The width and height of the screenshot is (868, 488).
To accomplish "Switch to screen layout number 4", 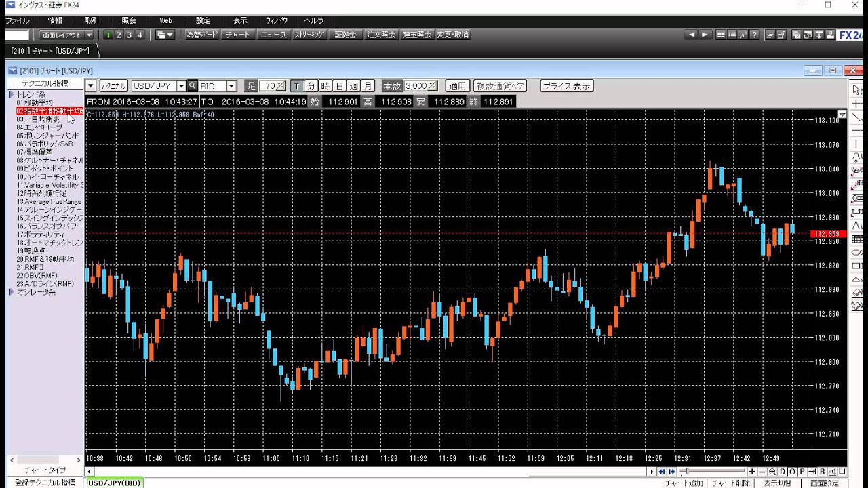I will coord(140,35).
